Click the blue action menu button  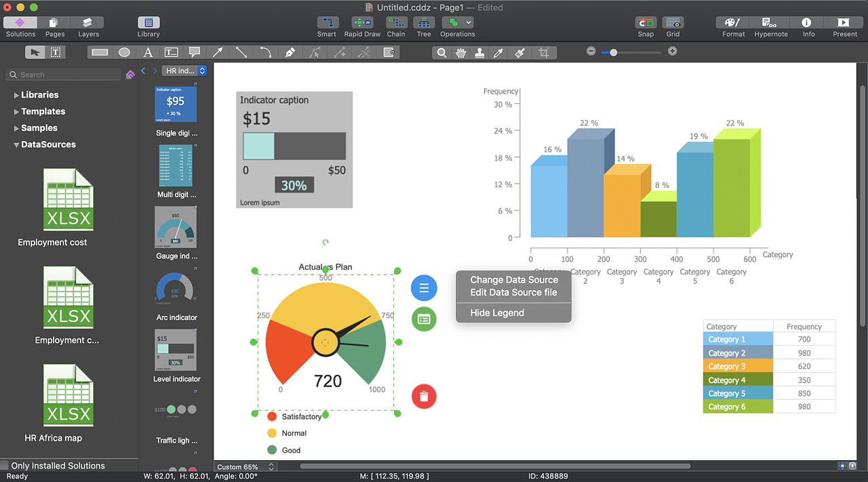(x=424, y=288)
